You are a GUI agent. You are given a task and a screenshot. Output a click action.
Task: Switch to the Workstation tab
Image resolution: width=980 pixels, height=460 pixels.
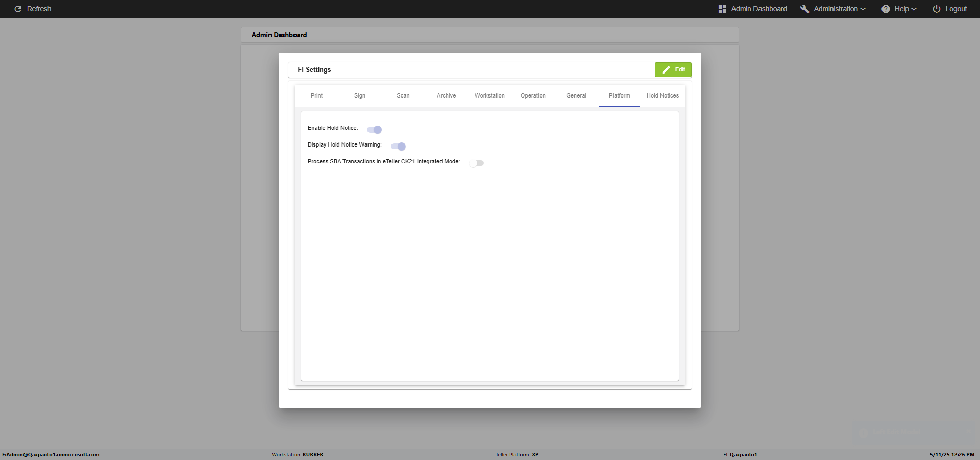[x=489, y=96]
